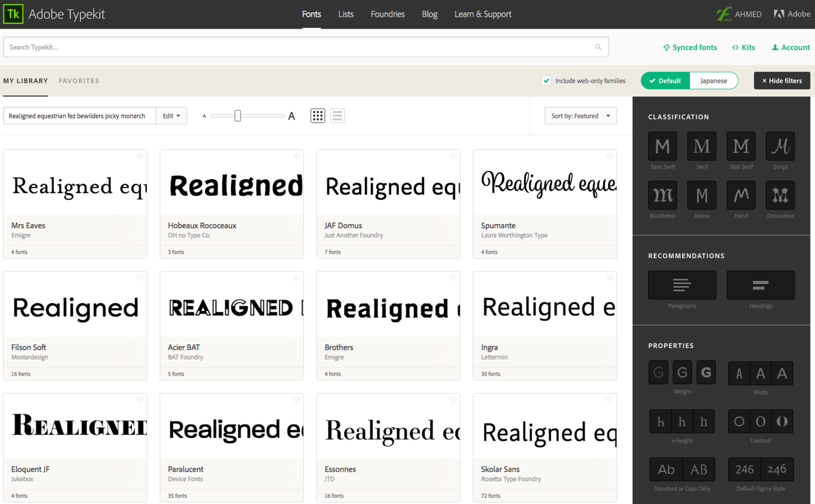Image resolution: width=815 pixels, height=504 pixels.
Task: Select light weight property
Action: [659, 372]
